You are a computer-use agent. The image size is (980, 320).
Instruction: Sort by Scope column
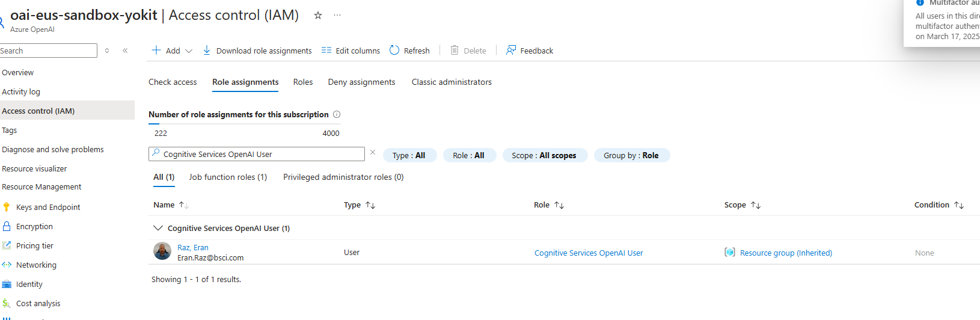point(743,205)
